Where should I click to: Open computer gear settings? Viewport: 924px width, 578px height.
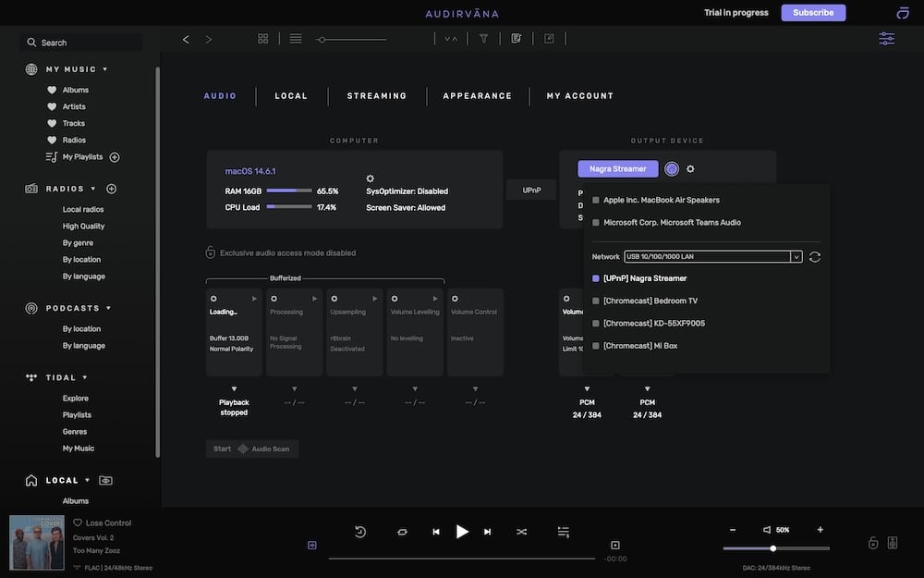(371, 178)
